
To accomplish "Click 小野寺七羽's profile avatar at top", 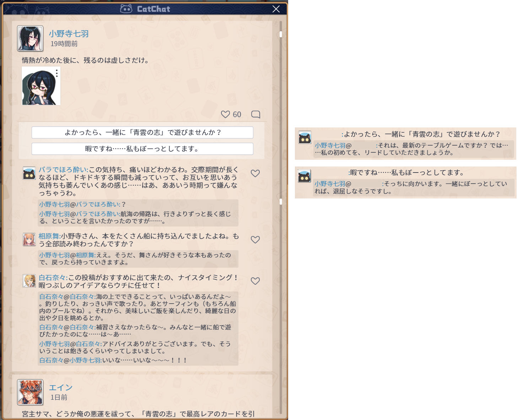I will tap(30, 38).
